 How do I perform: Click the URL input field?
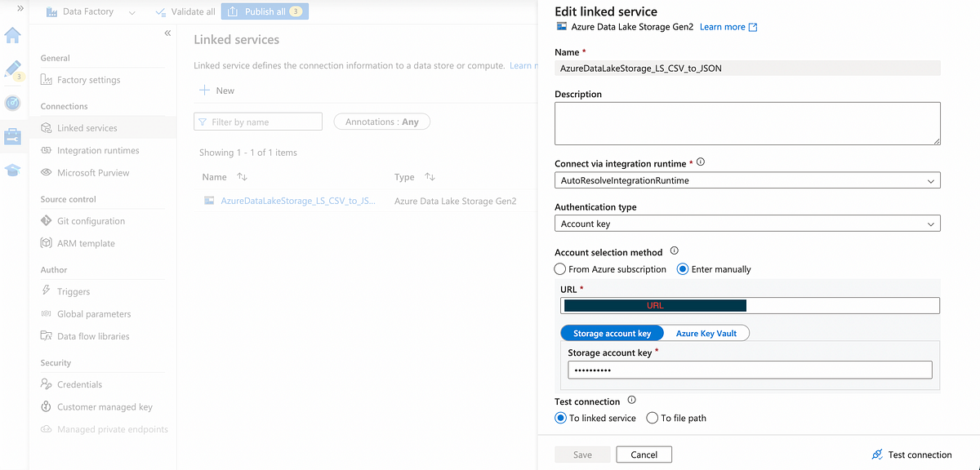tap(750, 305)
